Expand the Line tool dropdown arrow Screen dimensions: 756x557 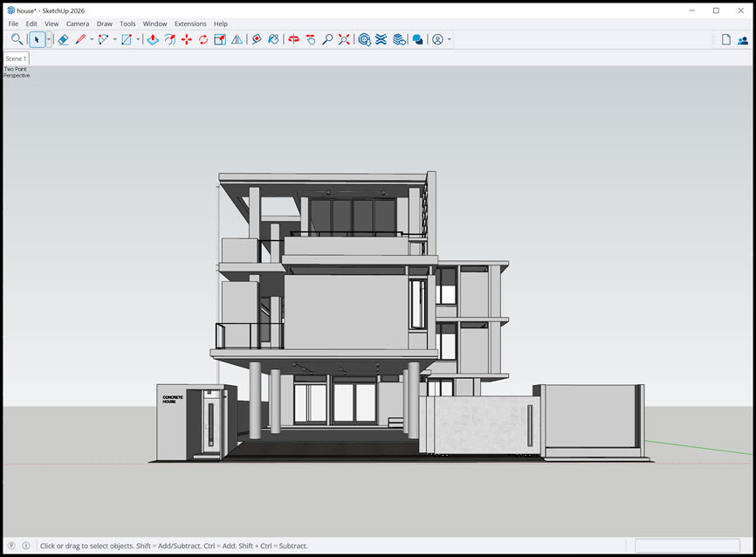tap(92, 39)
